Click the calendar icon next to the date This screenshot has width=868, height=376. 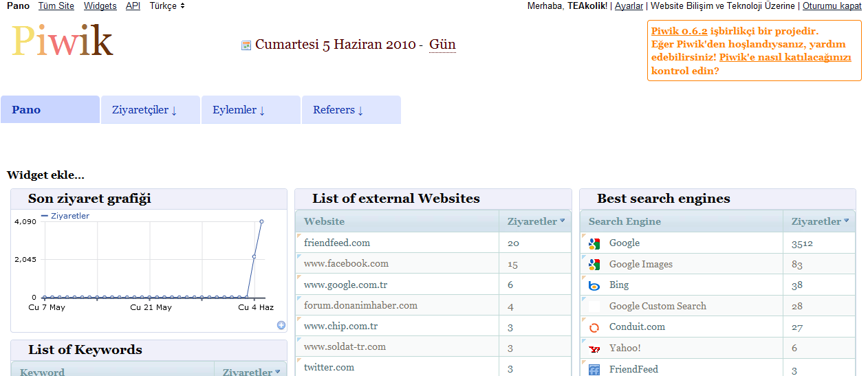[246, 45]
